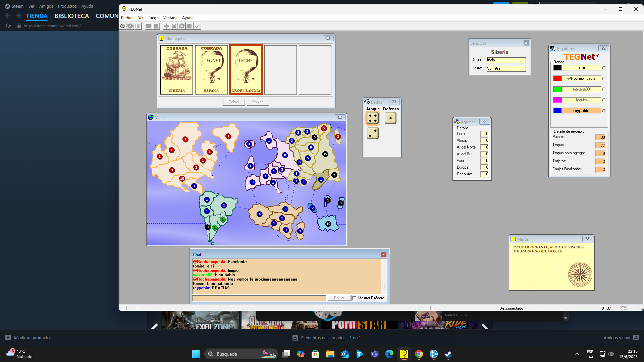Click the regroup gear toolbar icon
The image size is (644, 362).
182,26
